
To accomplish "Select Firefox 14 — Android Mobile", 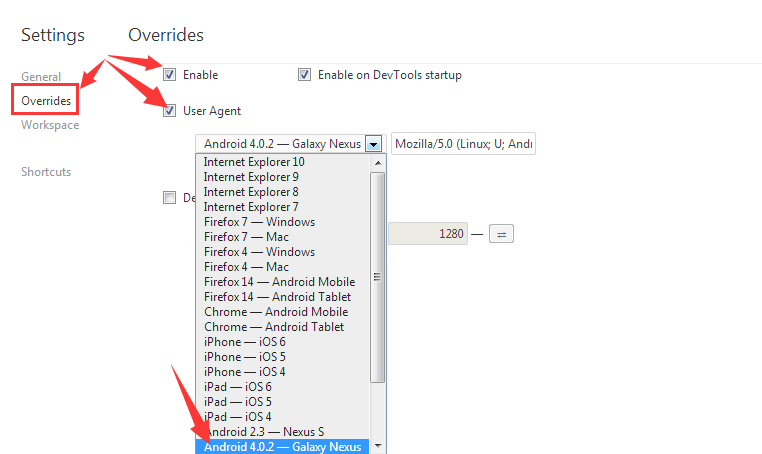I will 282,282.
